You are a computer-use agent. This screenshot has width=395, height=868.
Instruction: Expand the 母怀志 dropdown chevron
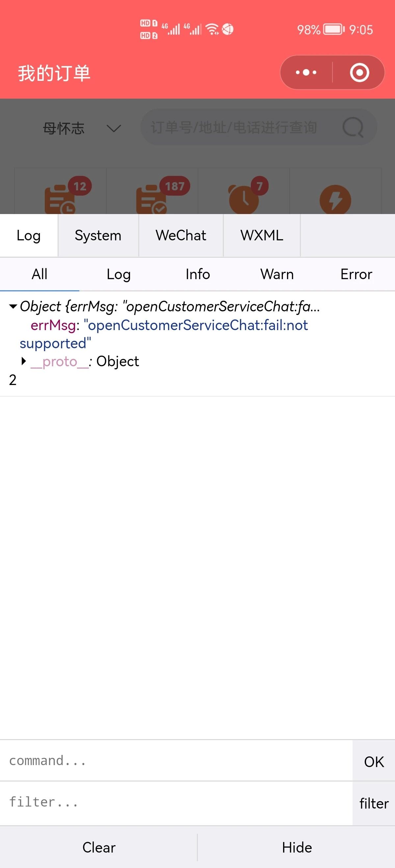(114, 128)
